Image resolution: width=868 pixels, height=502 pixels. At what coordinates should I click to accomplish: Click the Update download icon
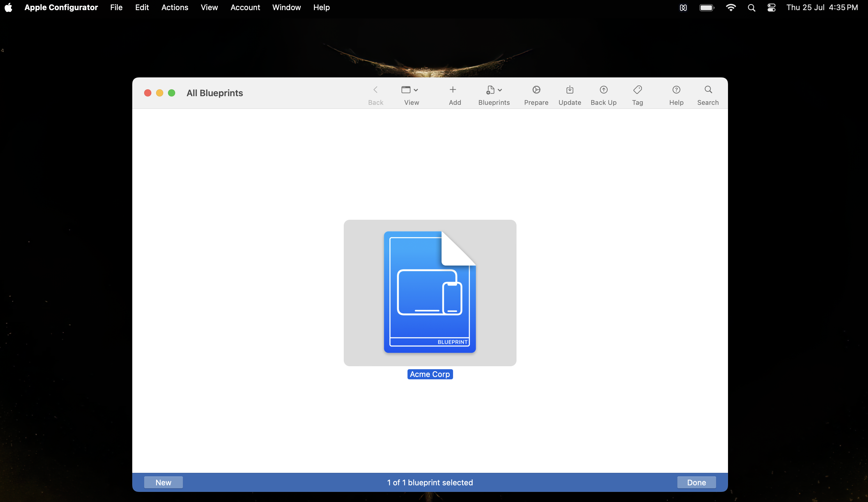tap(570, 90)
